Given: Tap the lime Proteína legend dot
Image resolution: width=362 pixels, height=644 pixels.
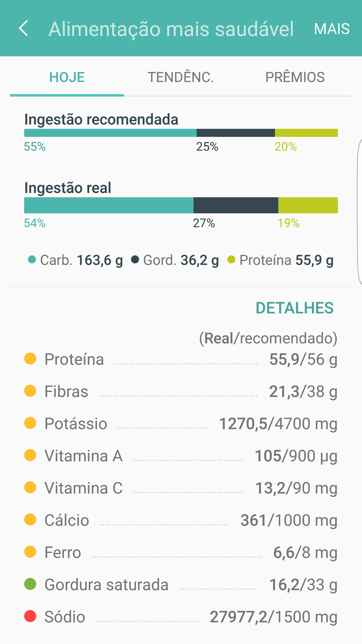Looking at the screenshot, I should [x=231, y=259].
